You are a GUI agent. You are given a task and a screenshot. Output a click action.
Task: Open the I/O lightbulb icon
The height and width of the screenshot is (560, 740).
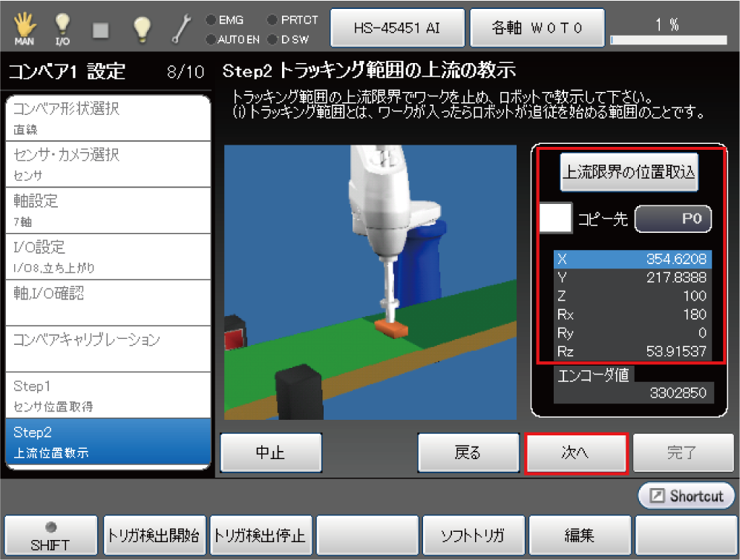click(x=63, y=28)
